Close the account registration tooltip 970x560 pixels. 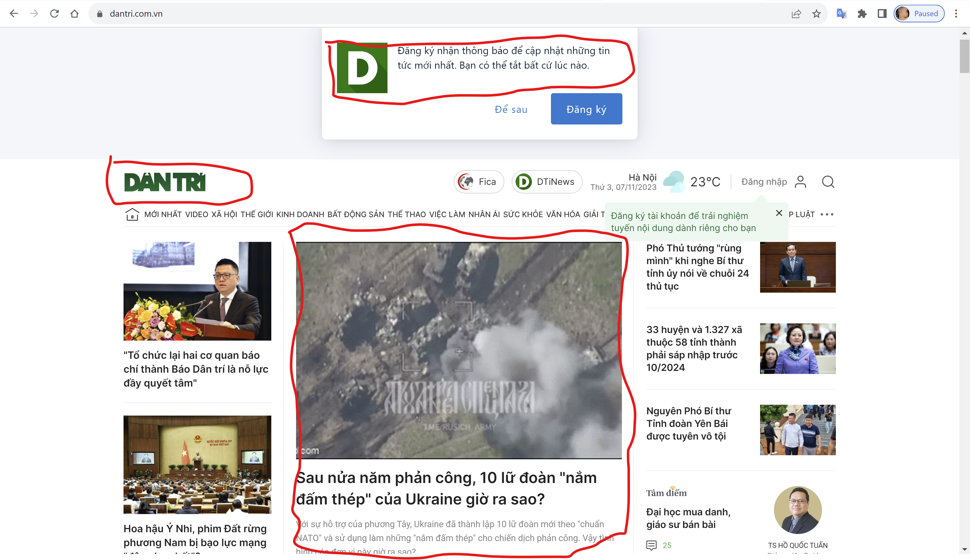779,213
